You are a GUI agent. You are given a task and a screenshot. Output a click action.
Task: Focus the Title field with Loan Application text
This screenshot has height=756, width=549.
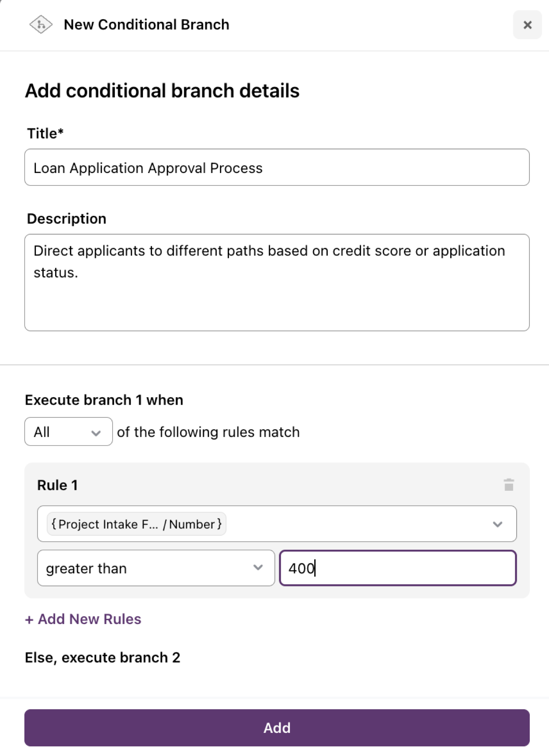[x=277, y=168]
